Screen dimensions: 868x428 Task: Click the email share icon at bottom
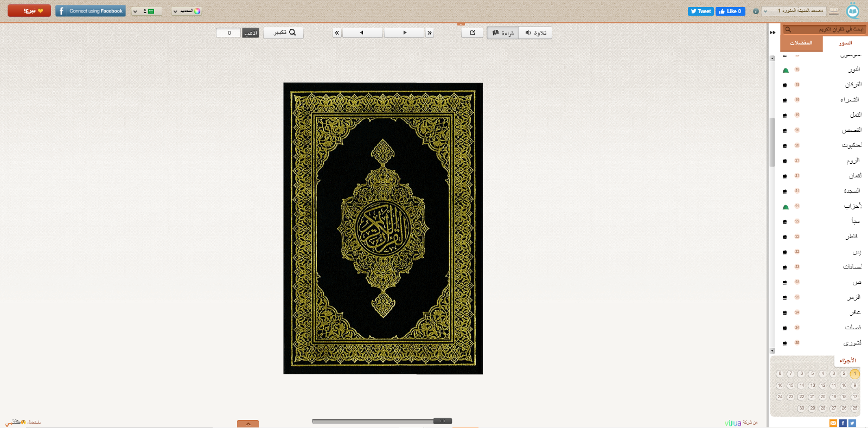point(833,423)
